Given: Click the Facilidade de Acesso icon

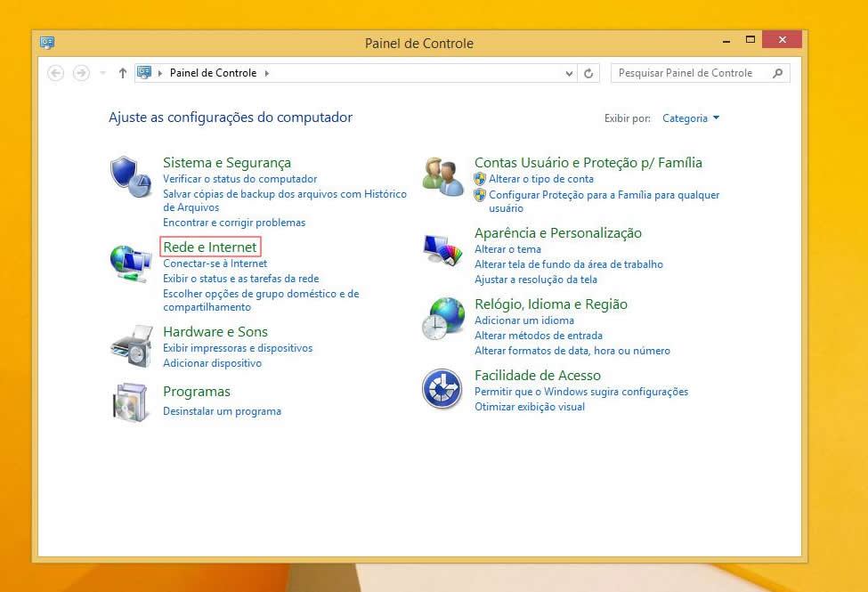Looking at the screenshot, I should (x=442, y=389).
